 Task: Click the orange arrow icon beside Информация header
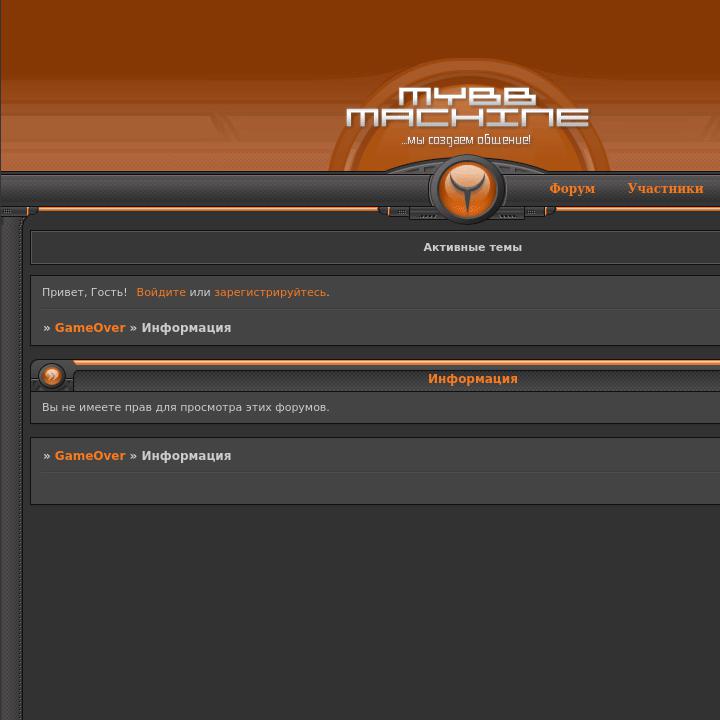[52, 376]
